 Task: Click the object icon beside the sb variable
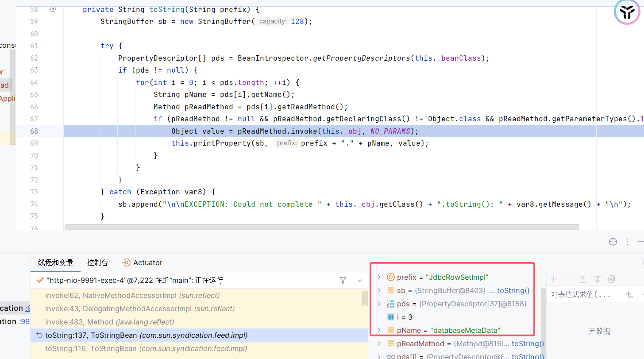(x=390, y=290)
